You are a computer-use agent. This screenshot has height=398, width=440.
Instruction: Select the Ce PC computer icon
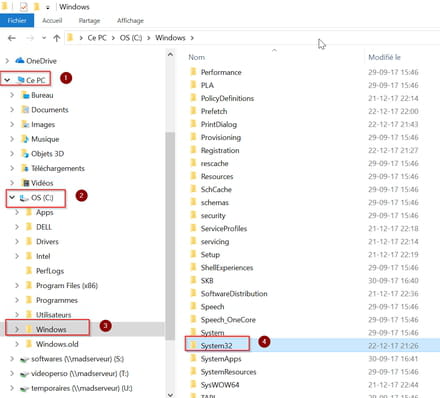click(21, 80)
